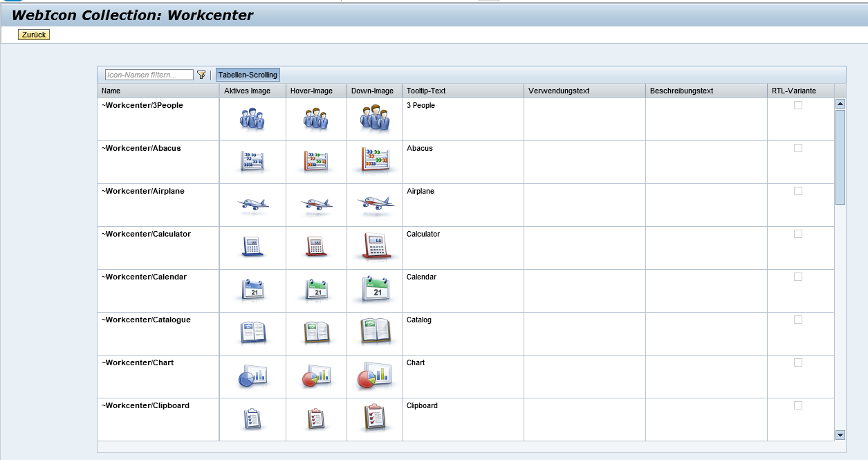Click the Airplane hover-image icon
Image resolution: width=868 pixels, height=460 pixels.
click(315, 205)
